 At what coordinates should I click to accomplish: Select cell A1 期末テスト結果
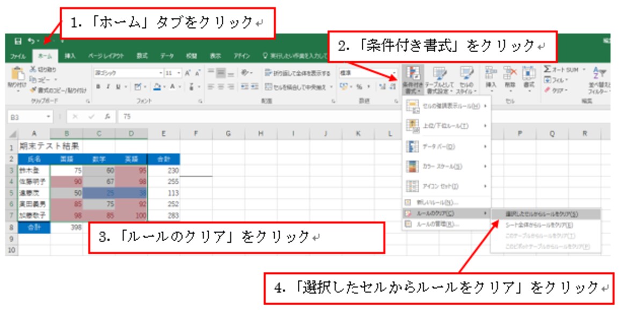[34, 146]
